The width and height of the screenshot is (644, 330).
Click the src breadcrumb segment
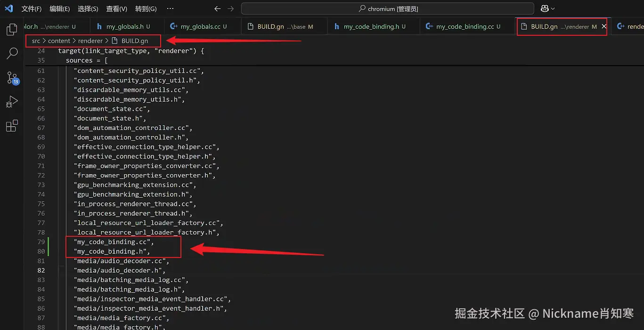(x=36, y=41)
